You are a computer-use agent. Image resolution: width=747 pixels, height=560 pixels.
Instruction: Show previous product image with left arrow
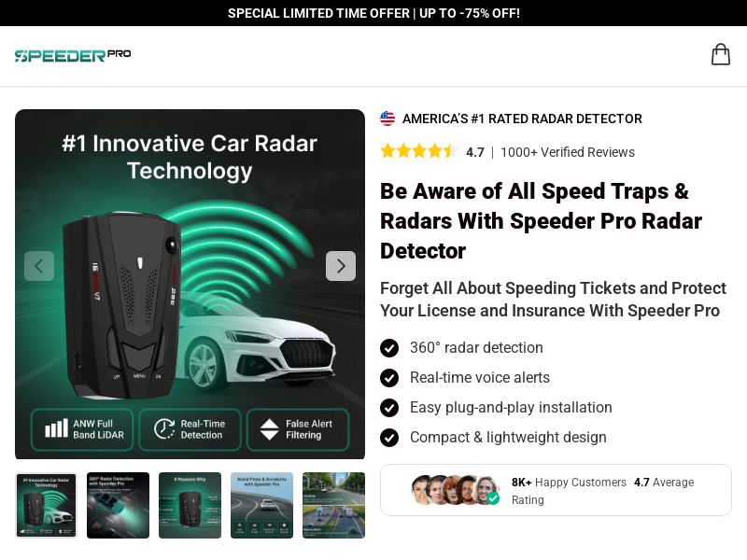tap(39, 266)
